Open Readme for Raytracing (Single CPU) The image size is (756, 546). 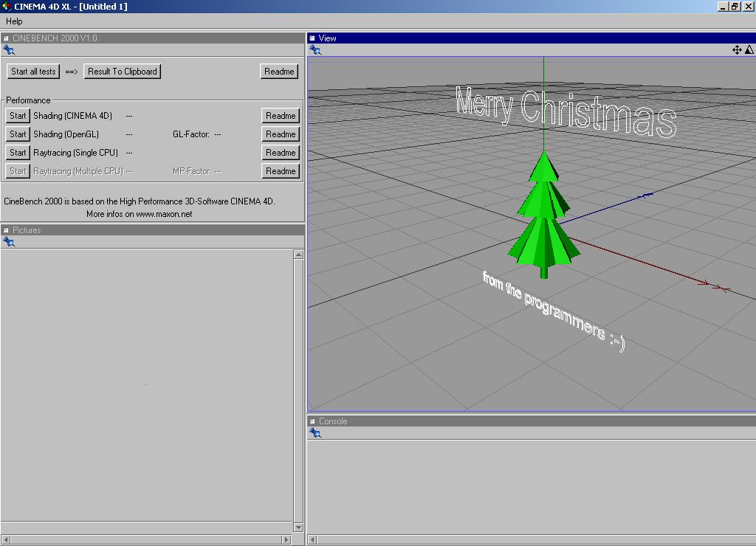point(281,152)
